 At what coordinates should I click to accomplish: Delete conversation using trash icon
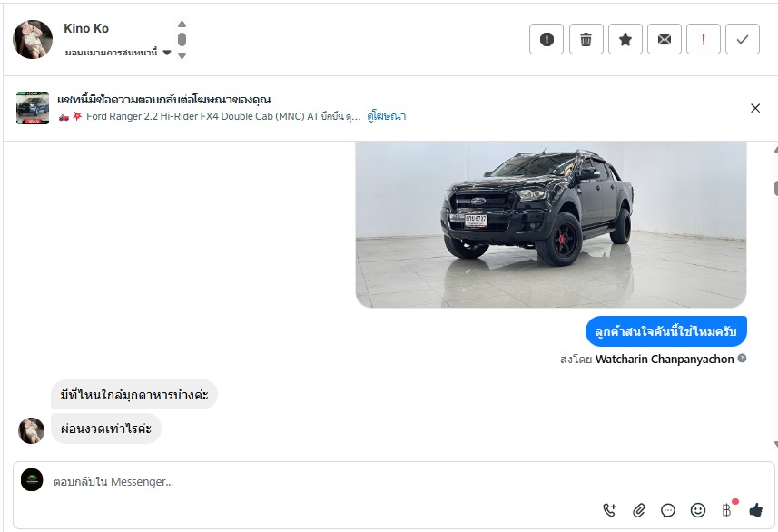[x=586, y=39]
